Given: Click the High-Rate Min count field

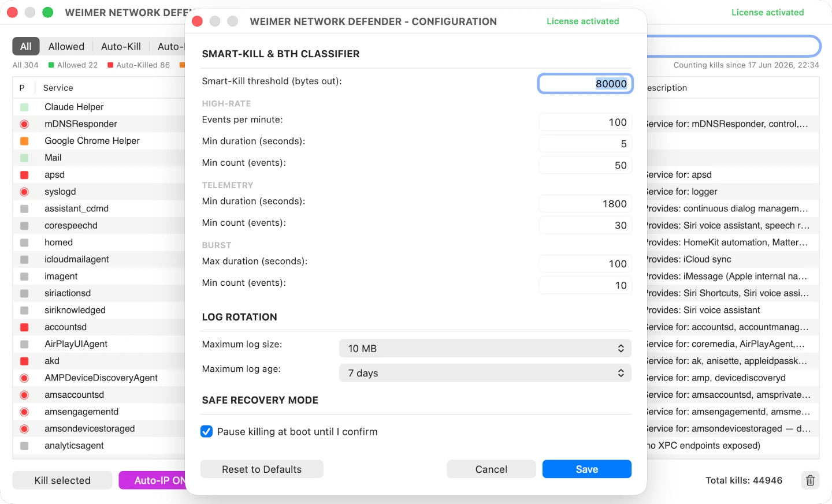Looking at the screenshot, I should point(585,165).
